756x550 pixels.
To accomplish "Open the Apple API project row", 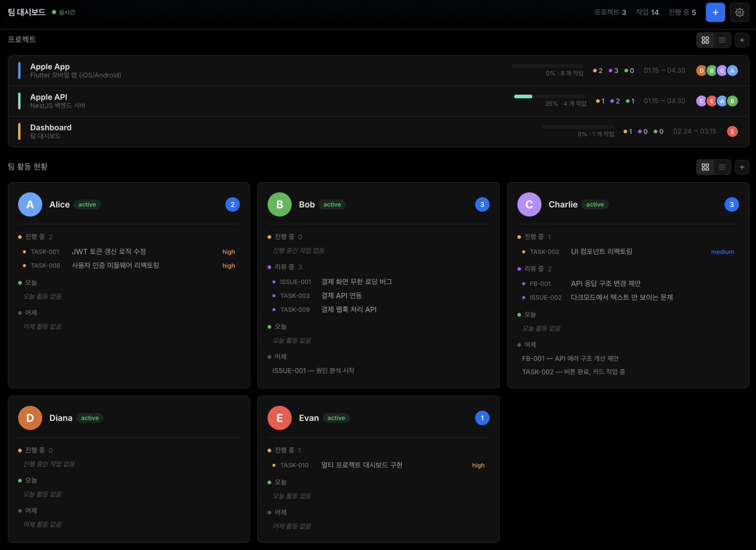I will [378, 101].
